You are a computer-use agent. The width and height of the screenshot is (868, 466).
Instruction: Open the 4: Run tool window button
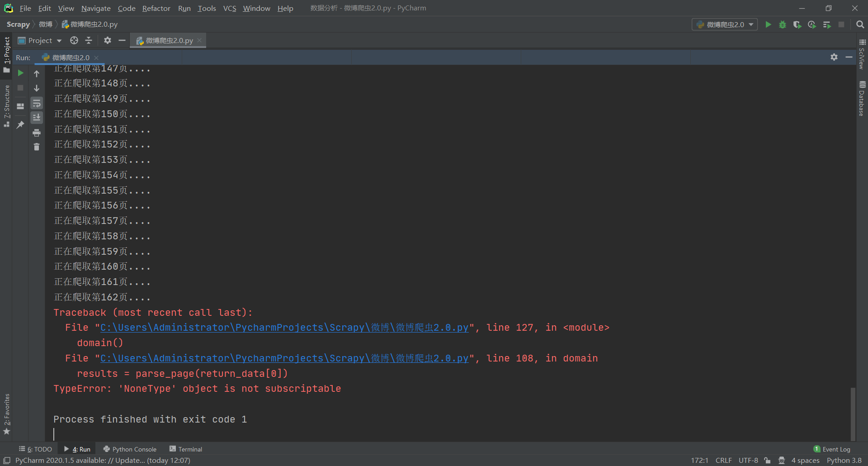pyautogui.click(x=77, y=449)
